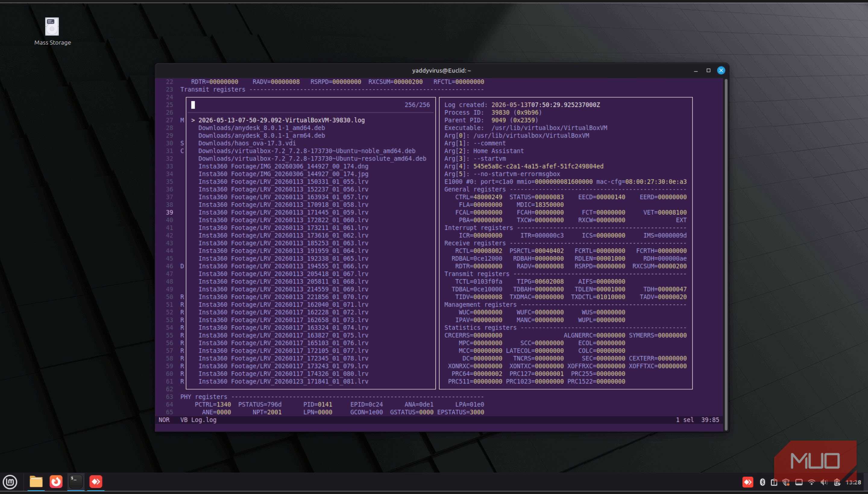Click the NOR mode indicator in statusline
The image size is (868, 494).
coord(164,420)
